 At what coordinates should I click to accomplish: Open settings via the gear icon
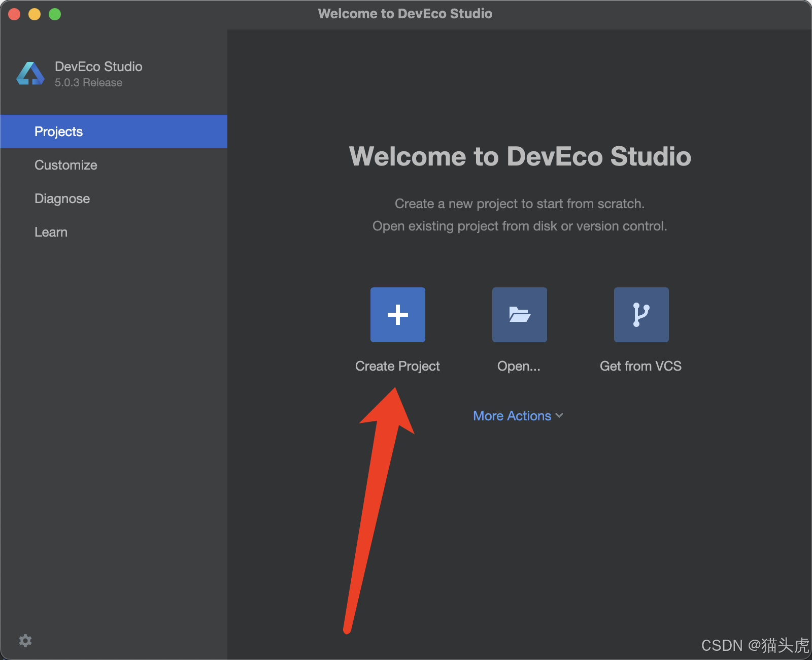[25, 641]
